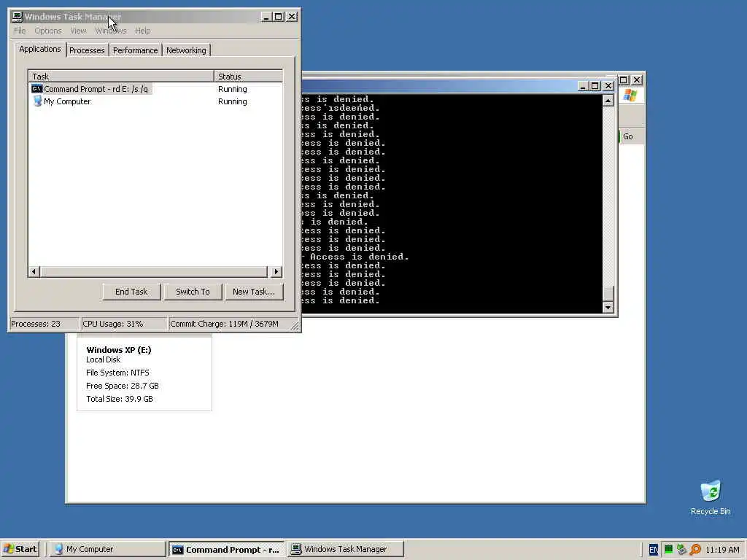Viewport: 747px width, 560px height.
Task: Open the Start menu
Action: (x=20, y=549)
